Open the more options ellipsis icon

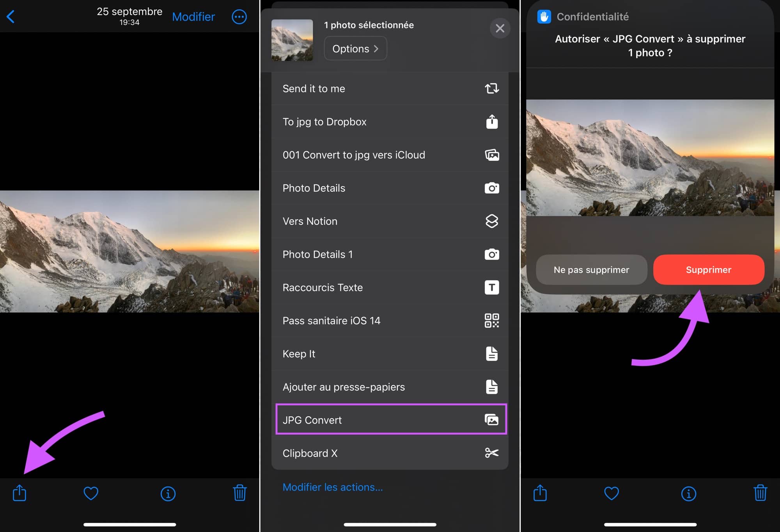(x=239, y=17)
